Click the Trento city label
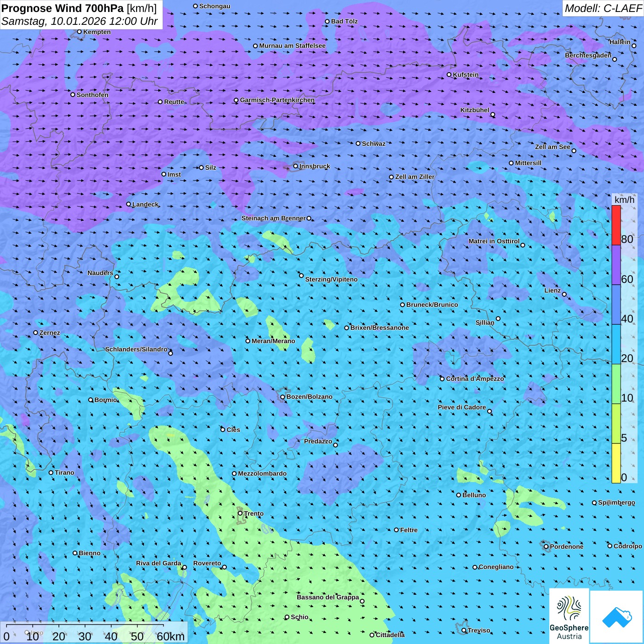Viewport: 644px width, 644px height. tap(254, 513)
